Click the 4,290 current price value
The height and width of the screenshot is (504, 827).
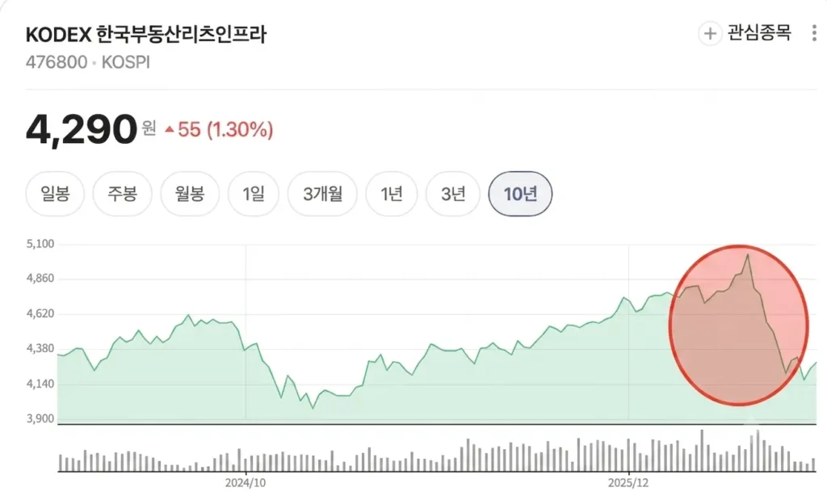click(82, 129)
